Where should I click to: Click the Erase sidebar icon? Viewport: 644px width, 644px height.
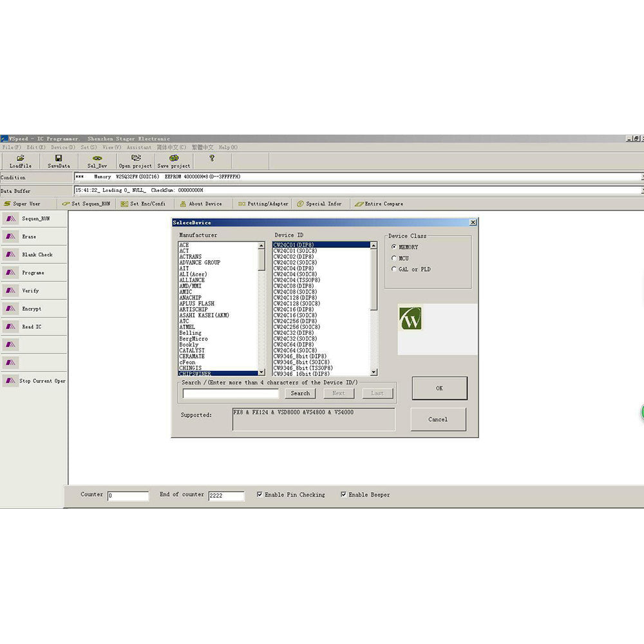pyautogui.click(x=12, y=236)
